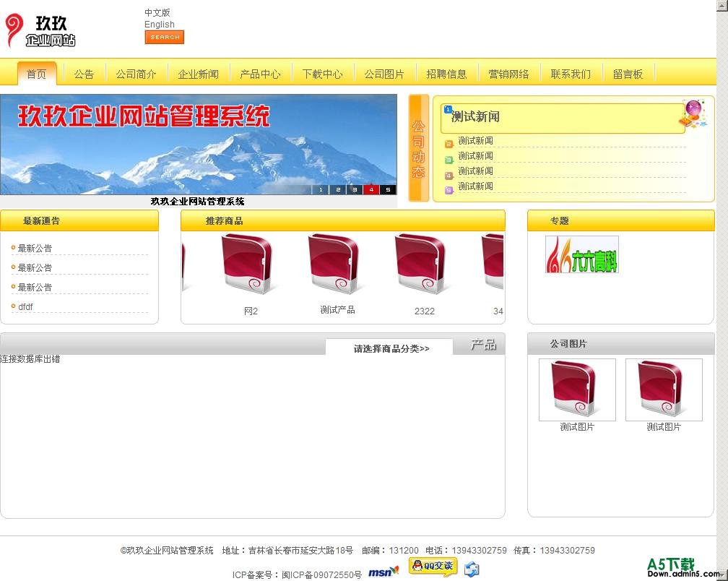Viewport: 728px width, 581px height.
Task: Open 联系我们 page
Action: (x=571, y=74)
